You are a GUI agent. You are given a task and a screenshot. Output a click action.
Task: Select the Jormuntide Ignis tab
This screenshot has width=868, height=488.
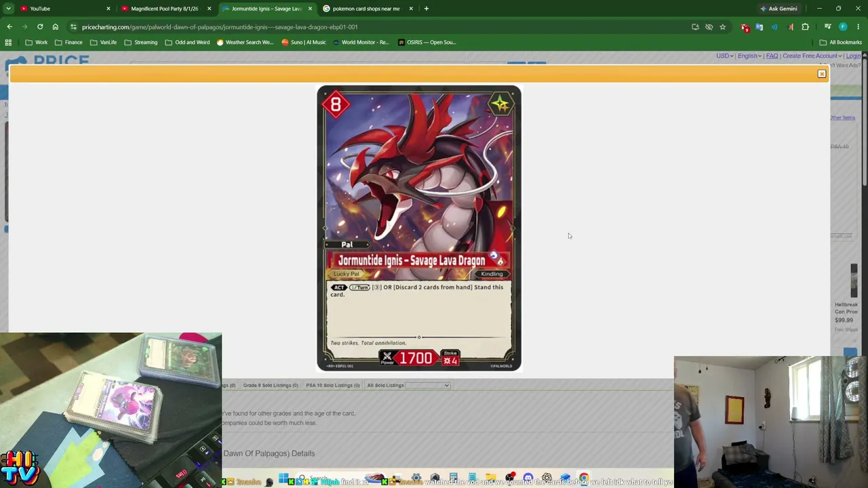[x=267, y=9]
